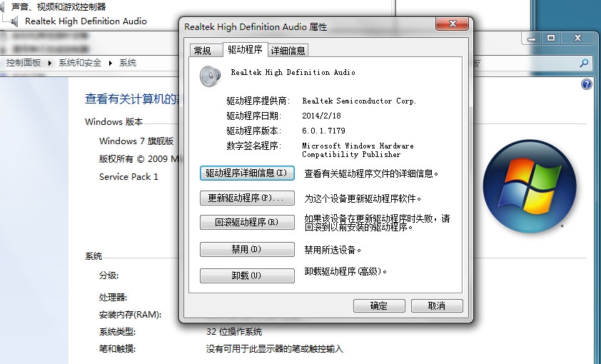Click 处理器: label
This screenshot has height=364, width=601.
[x=113, y=297]
